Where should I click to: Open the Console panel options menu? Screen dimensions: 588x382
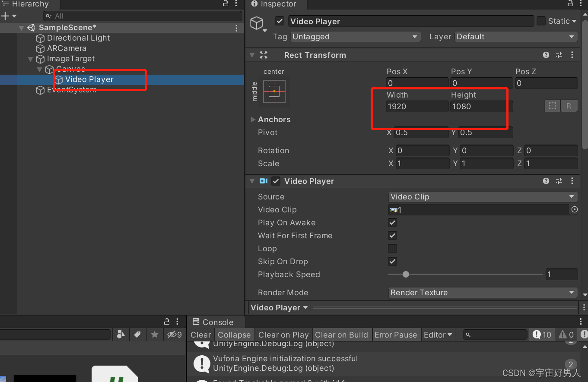pos(581,322)
